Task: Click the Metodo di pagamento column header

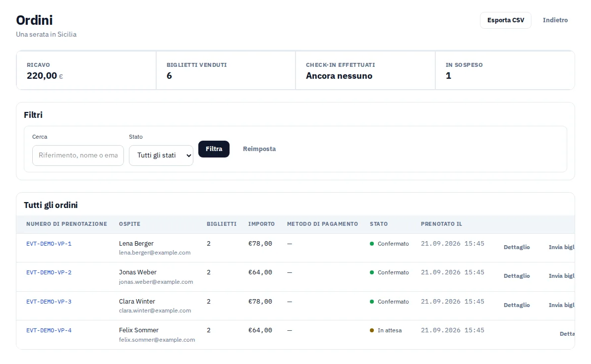Action: tap(323, 224)
